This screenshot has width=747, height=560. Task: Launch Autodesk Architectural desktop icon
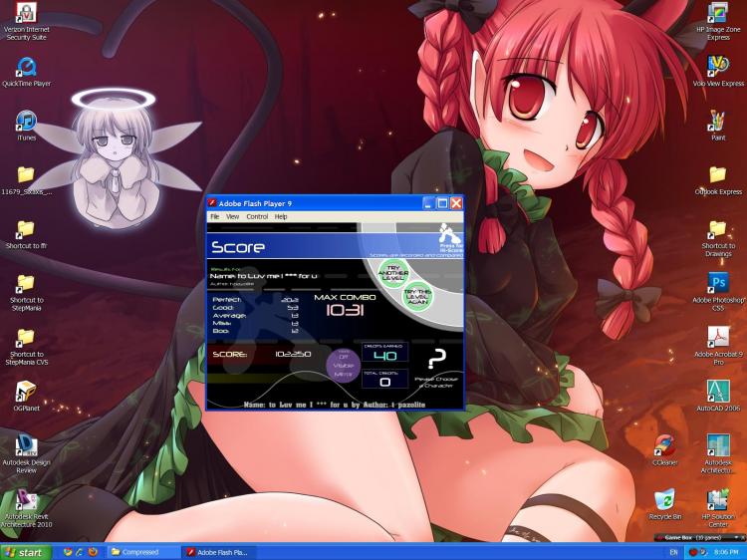pyautogui.click(x=718, y=454)
